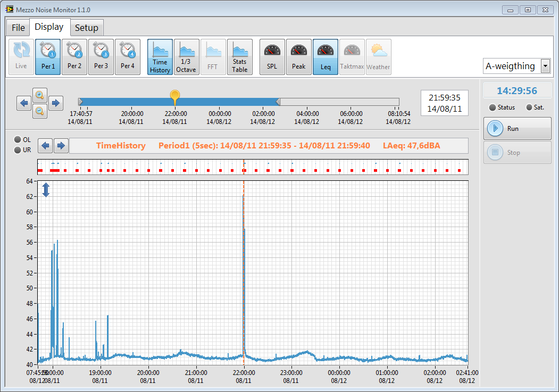Image resolution: width=559 pixels, height=392 pixels.
Task: Open the A-weighting dropdown
Action: coord(545,66)
